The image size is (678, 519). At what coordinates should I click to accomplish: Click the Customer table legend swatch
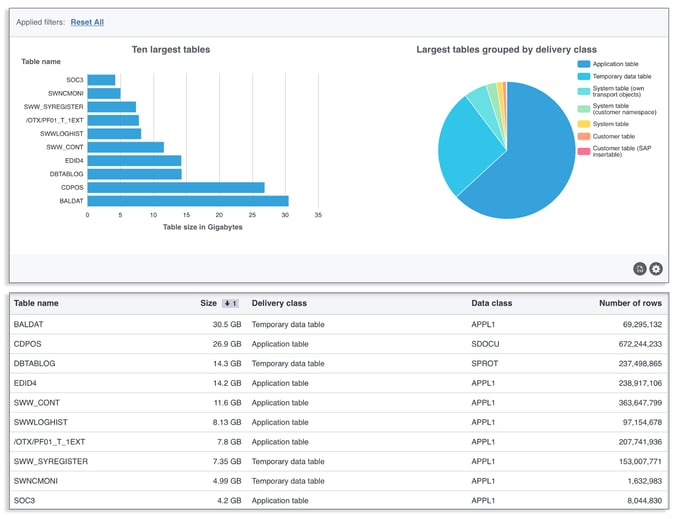pyautogui.click(x=584, y=137)
